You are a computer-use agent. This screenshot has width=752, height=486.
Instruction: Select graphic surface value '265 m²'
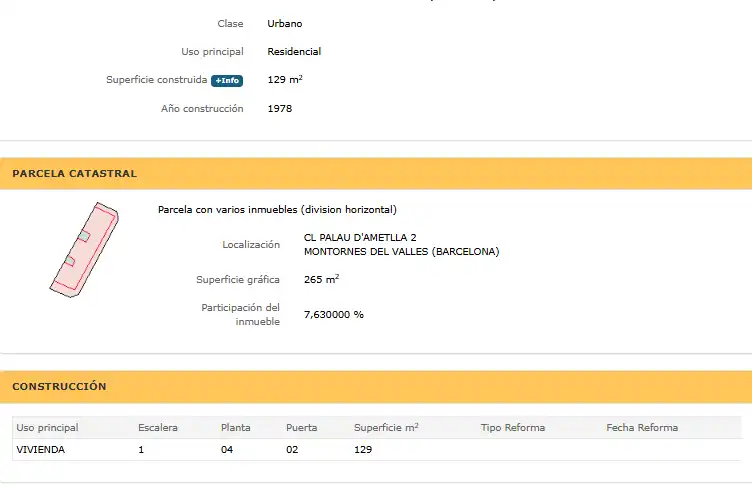click(x=321, y=279)
